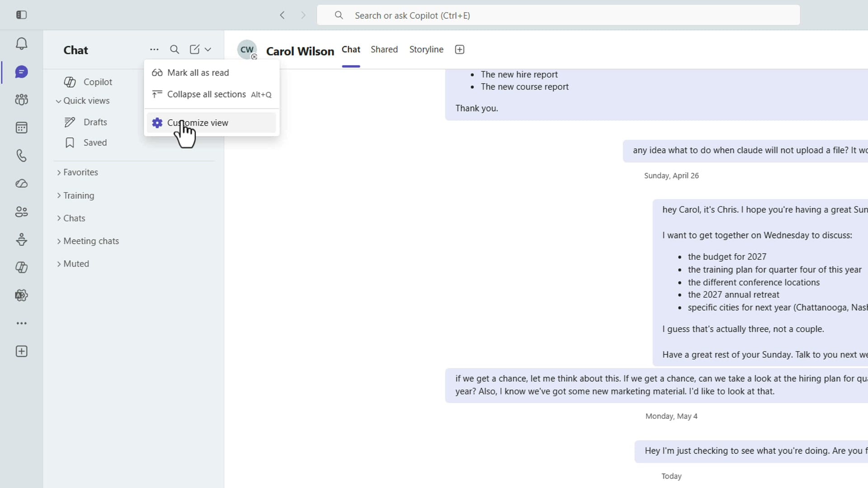
Task: Open the OneDrive cloud icon
Action: [x=21, y=184]
